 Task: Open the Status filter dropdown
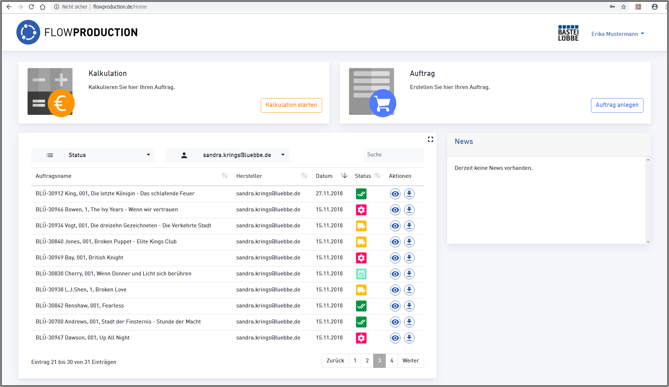point(93,155)
